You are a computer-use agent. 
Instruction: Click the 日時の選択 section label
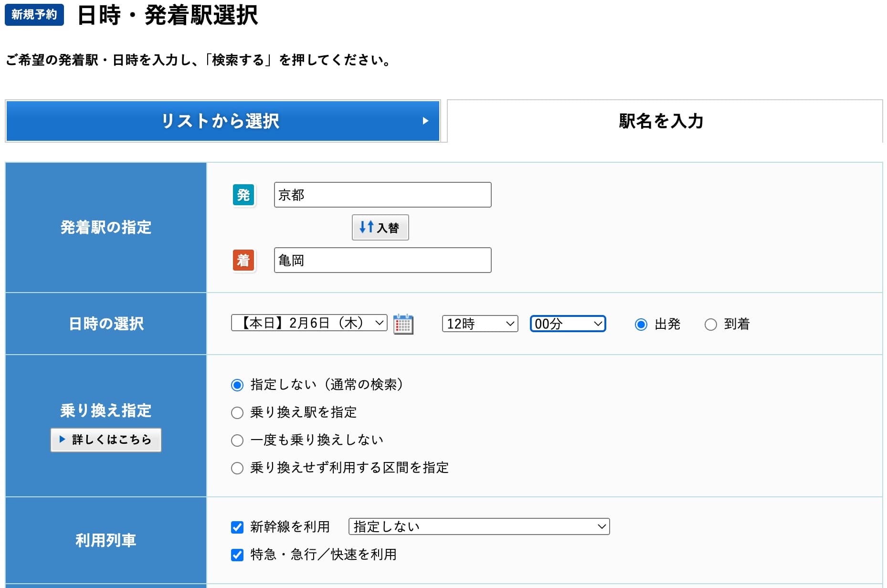coord(106,324)
